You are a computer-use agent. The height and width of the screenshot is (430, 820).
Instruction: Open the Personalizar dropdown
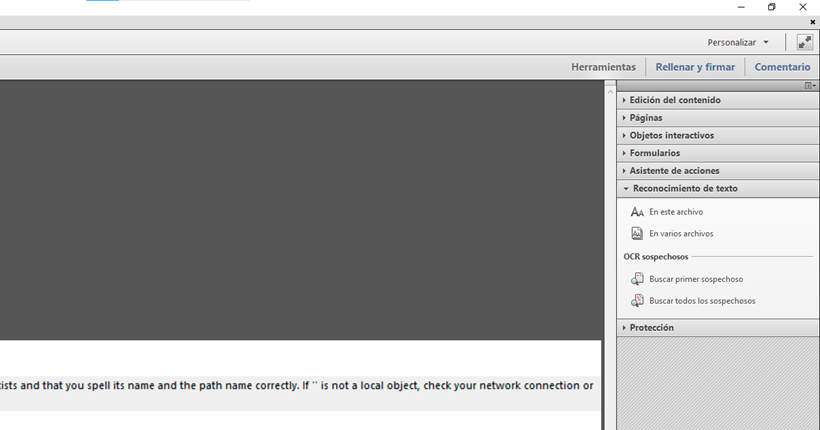coord(738,42)
